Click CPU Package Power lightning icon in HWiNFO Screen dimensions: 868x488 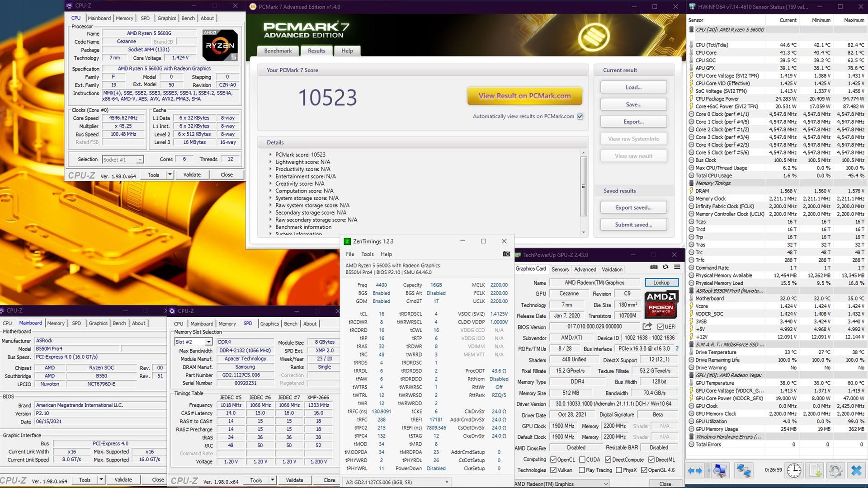point(691,99)
